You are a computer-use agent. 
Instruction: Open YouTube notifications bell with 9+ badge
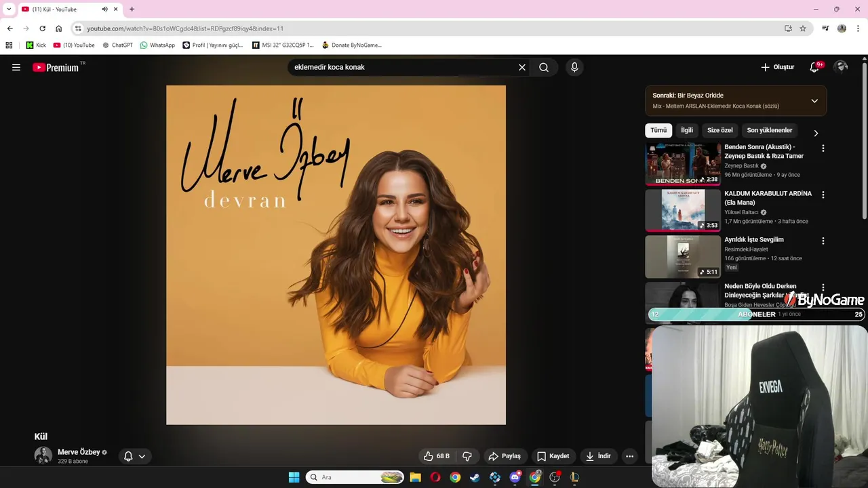point(815,67)
